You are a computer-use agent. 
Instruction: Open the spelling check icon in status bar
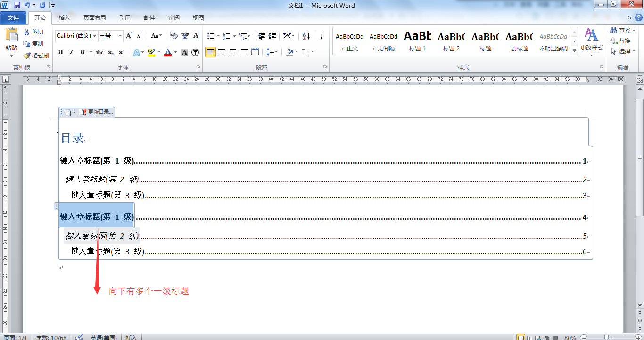pos(79,337)
